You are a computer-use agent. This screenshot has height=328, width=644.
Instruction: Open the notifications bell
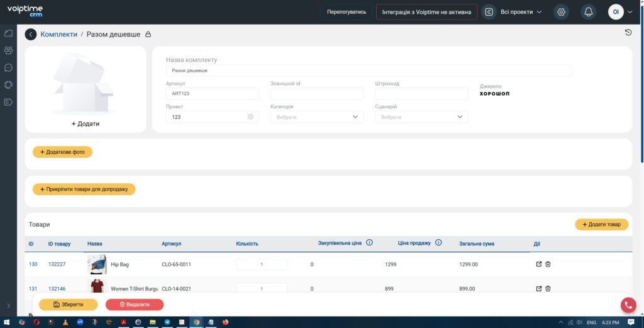pos(588,12)
